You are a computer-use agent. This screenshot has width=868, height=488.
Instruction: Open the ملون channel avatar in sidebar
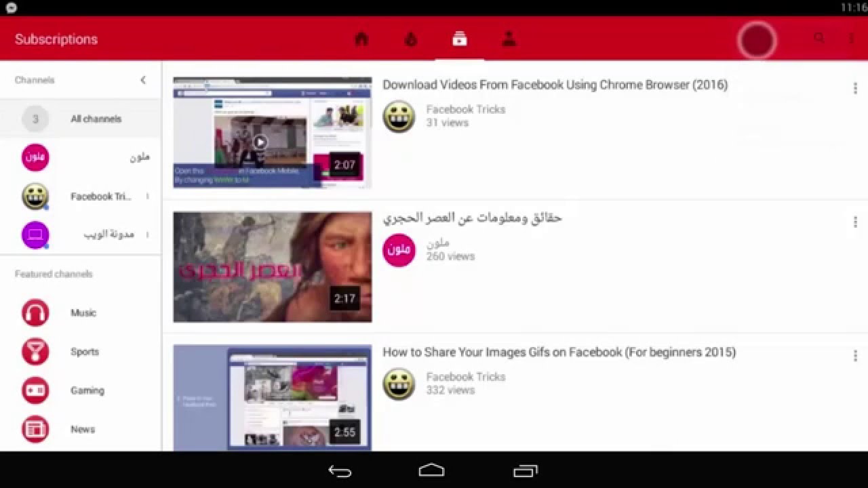click(x=35, y=157)
